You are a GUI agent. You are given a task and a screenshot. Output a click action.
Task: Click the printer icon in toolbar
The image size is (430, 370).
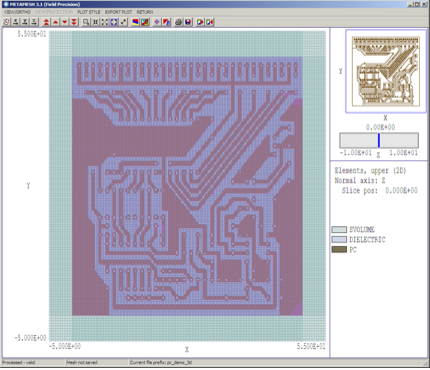(179, 22)
